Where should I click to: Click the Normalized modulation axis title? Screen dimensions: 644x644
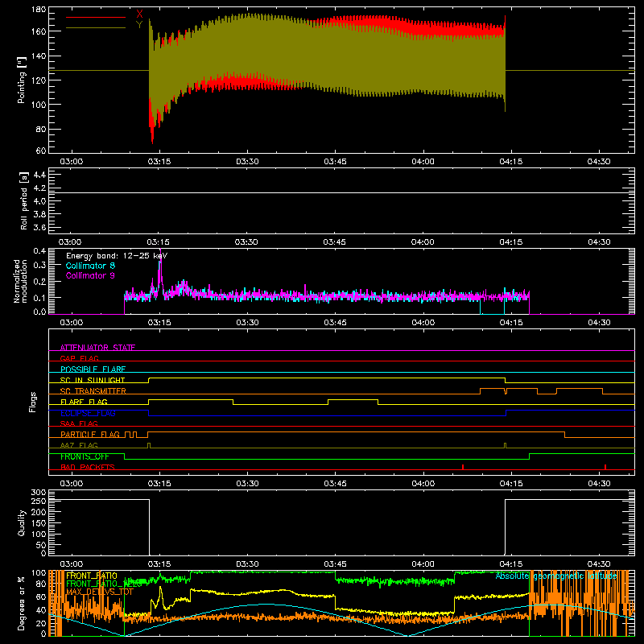pyautogui.click(x=20, y=281)
